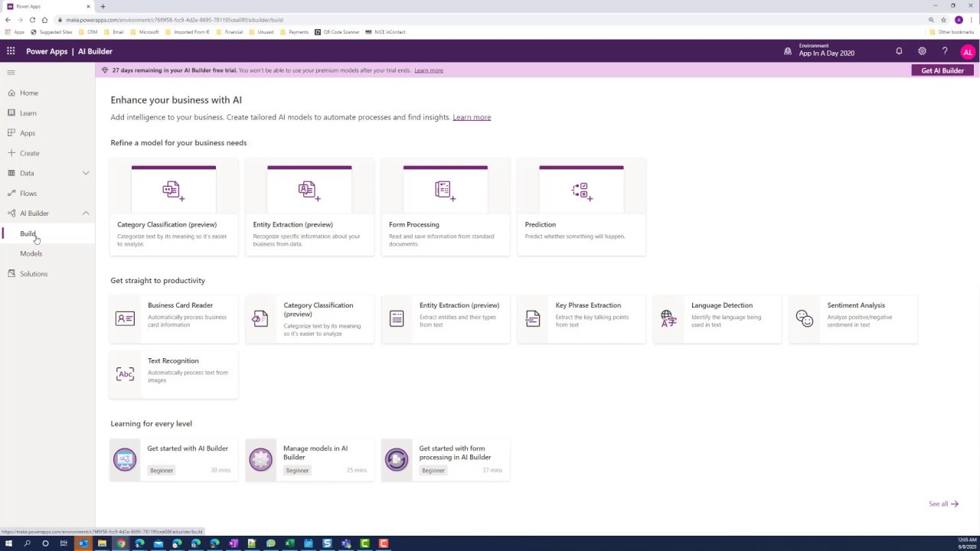Open the CRM bookmark folder

88,32
